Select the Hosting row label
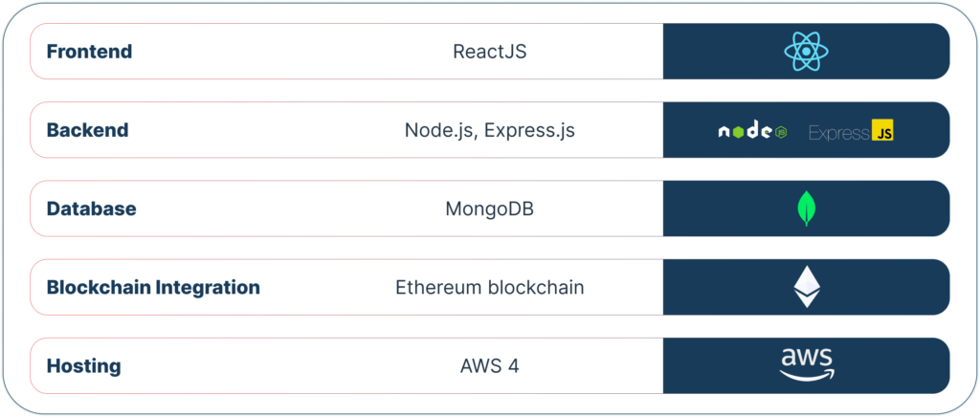 83,365
